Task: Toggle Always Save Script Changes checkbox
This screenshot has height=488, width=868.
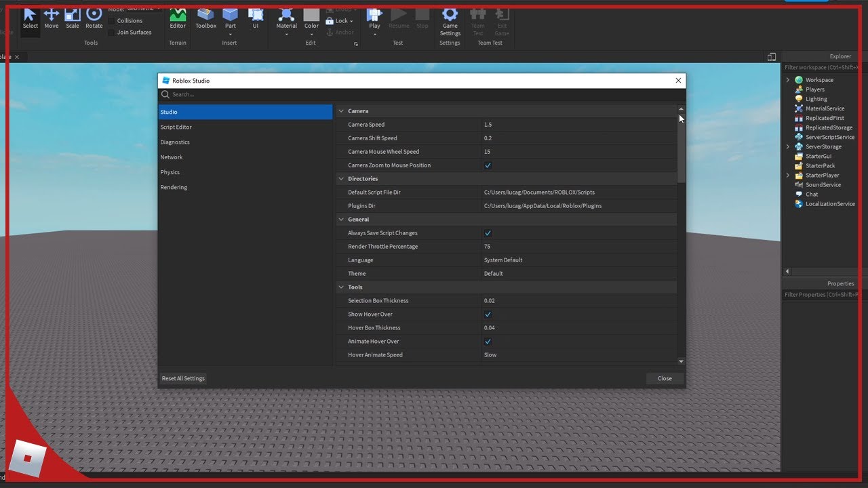Action: click(488, 233)
